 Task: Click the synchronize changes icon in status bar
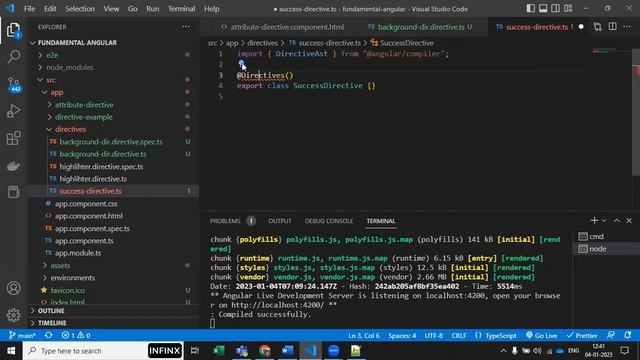pyautogui.click(x=49, y=336)
